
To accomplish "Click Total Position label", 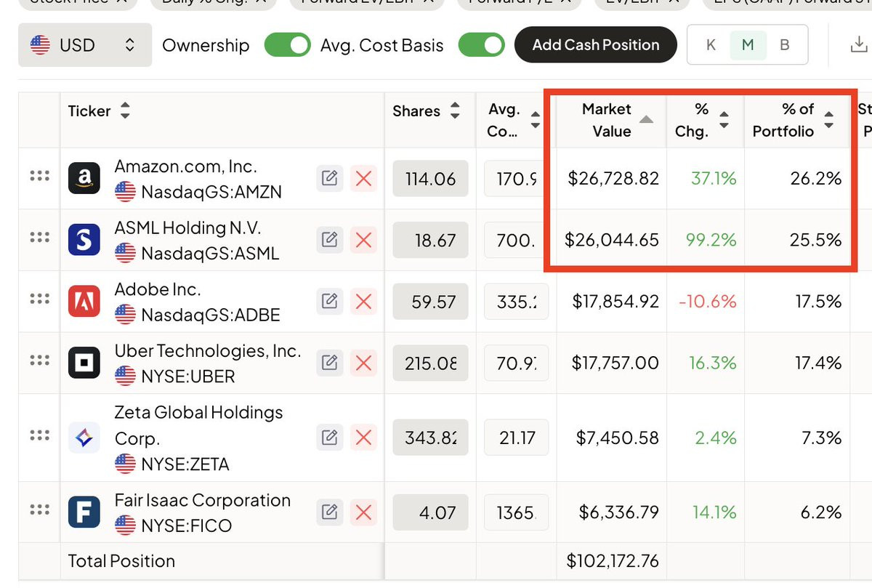I will coord(121,561).
